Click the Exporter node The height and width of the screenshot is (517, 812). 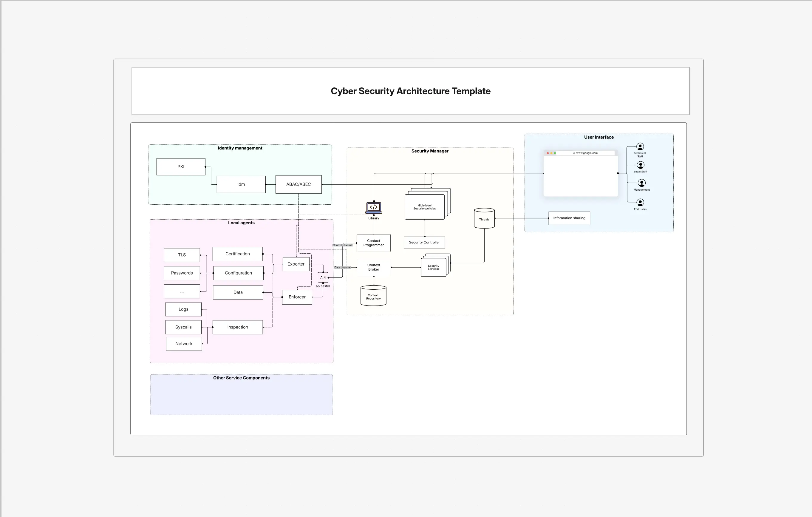point(296,264)
